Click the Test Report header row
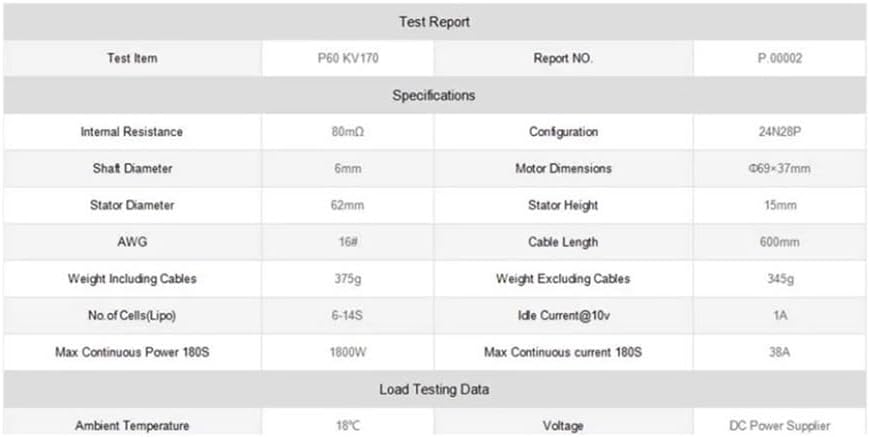Viewport: 869px width, 437px height. pos(434,21)
